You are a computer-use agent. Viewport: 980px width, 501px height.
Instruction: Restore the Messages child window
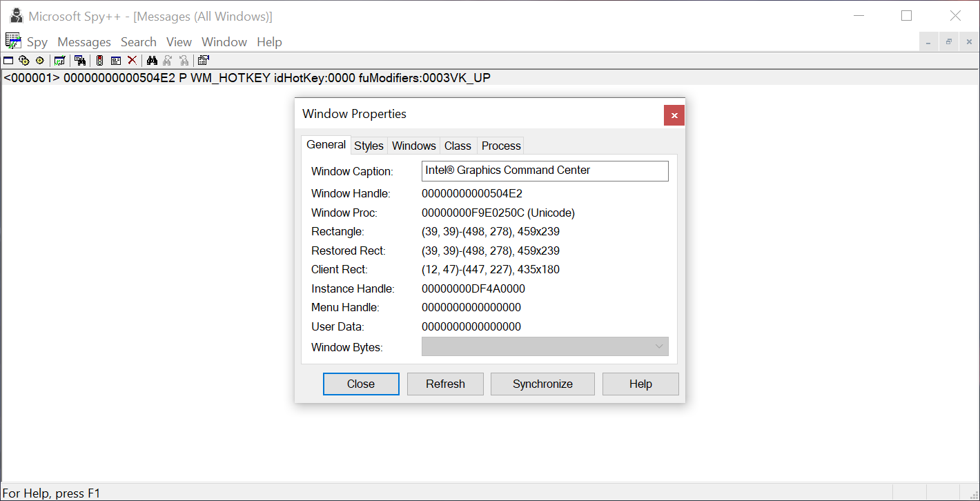[x=949, y=42]
